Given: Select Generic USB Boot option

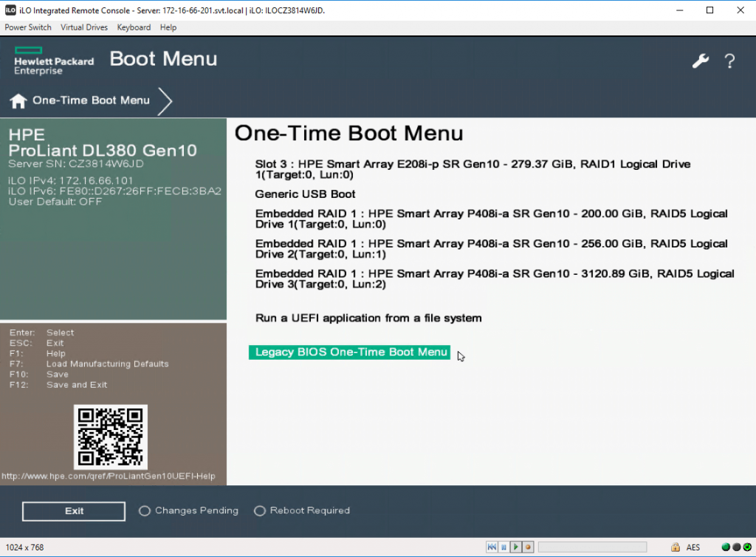Looking at the screenshot, I should [305, 194].
